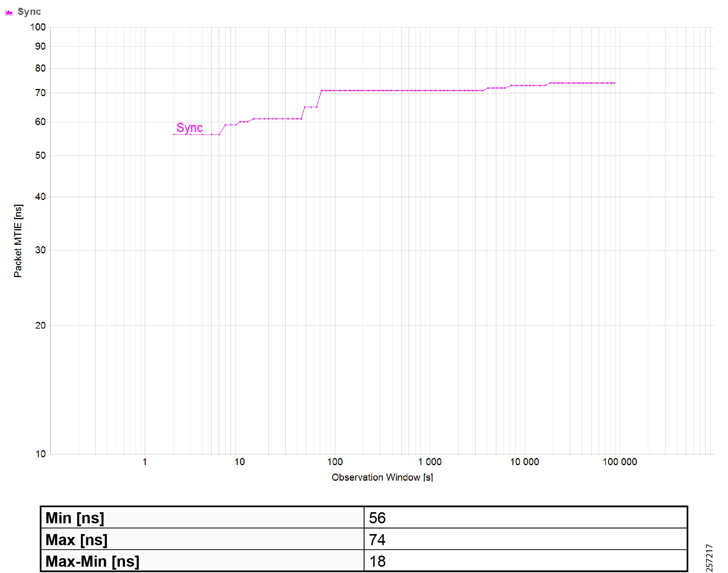728x573 pixels.
Task: Click the Min [ns] table row label
Action: tap(75, 518)
